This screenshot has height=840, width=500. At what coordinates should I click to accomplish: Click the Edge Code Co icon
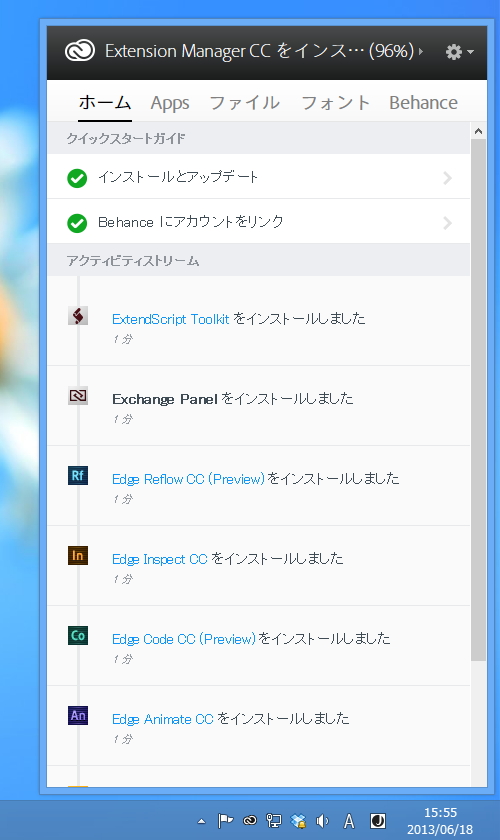(x=78, y=635)
